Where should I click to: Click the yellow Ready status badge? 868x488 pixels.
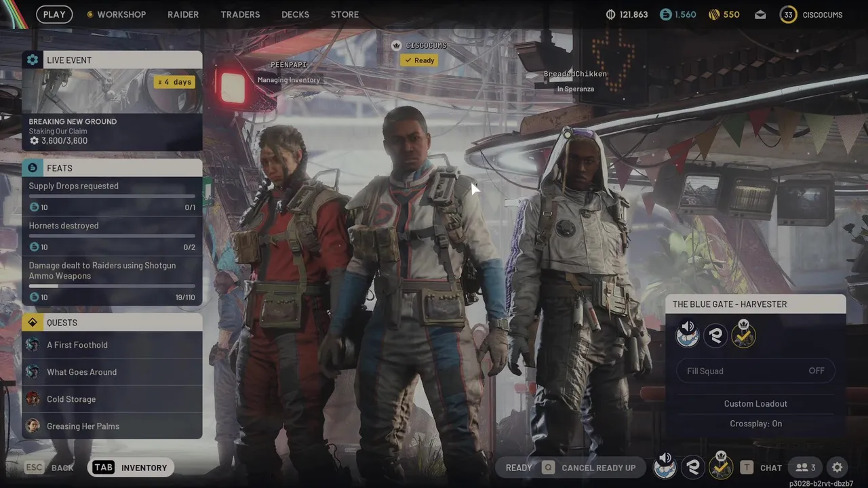point(419,60)
